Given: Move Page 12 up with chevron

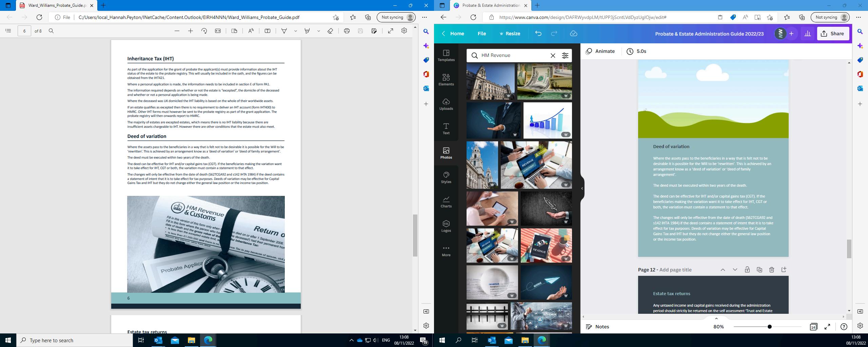Looking at the screenshot, I should click(x=723, y=270).
